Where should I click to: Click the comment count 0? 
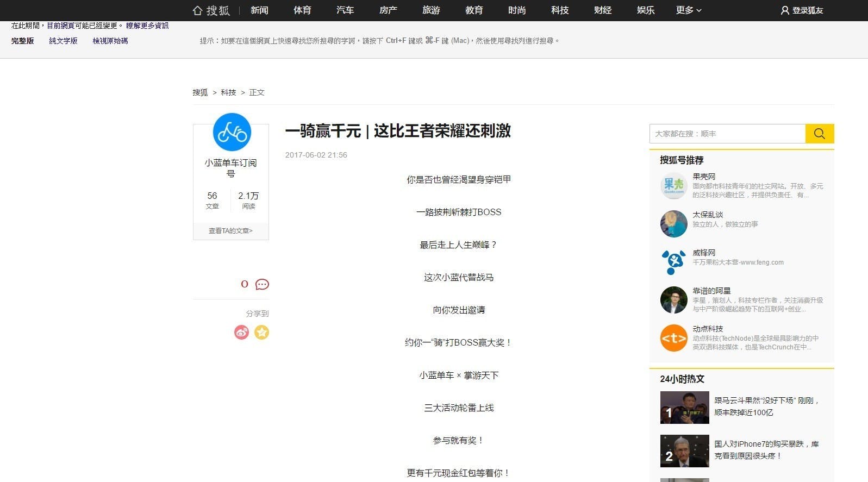tap(245, 284)
